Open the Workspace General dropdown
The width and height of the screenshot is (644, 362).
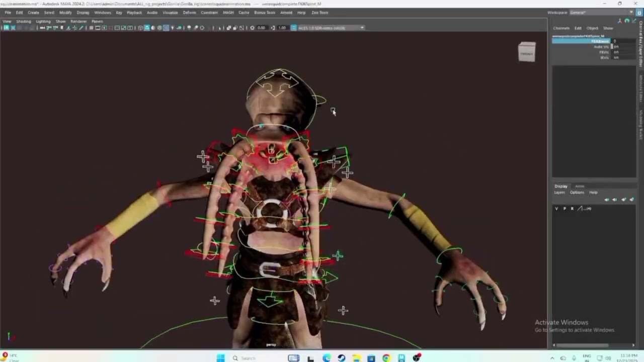point(601,13)
